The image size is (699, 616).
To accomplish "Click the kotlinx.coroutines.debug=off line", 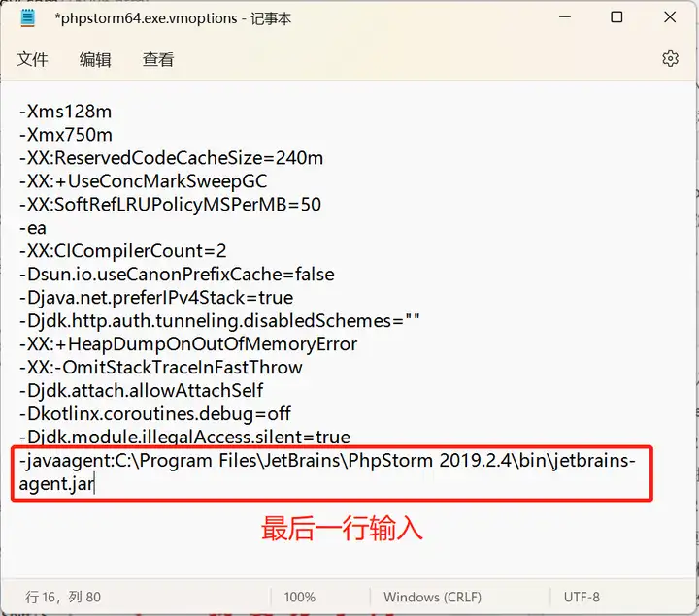I will coord(155,414).
